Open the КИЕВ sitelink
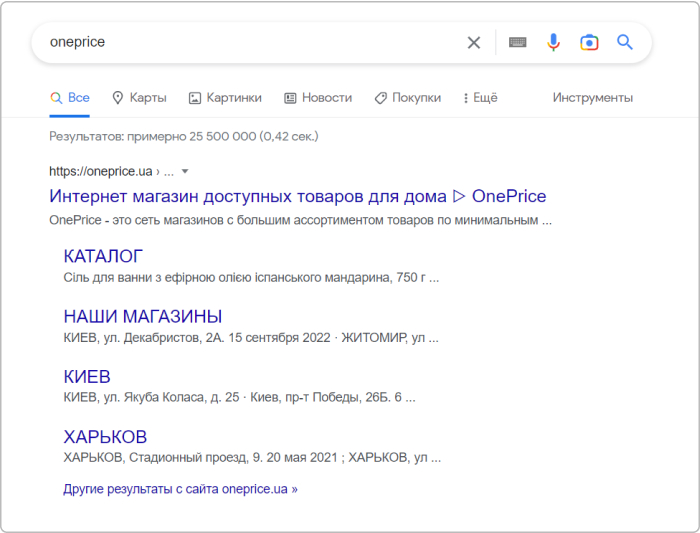Screen dimensions: 700x533 click(x=87, y=377)
